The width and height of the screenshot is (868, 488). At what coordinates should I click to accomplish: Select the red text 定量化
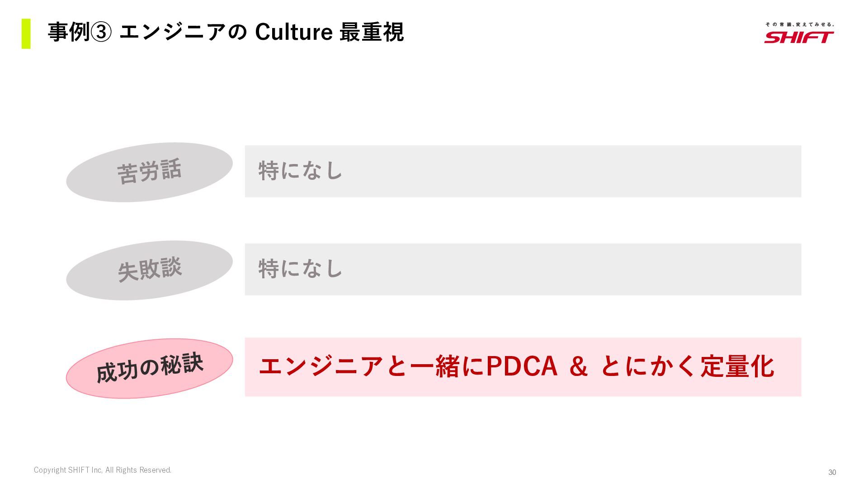(x=737, y=366)
